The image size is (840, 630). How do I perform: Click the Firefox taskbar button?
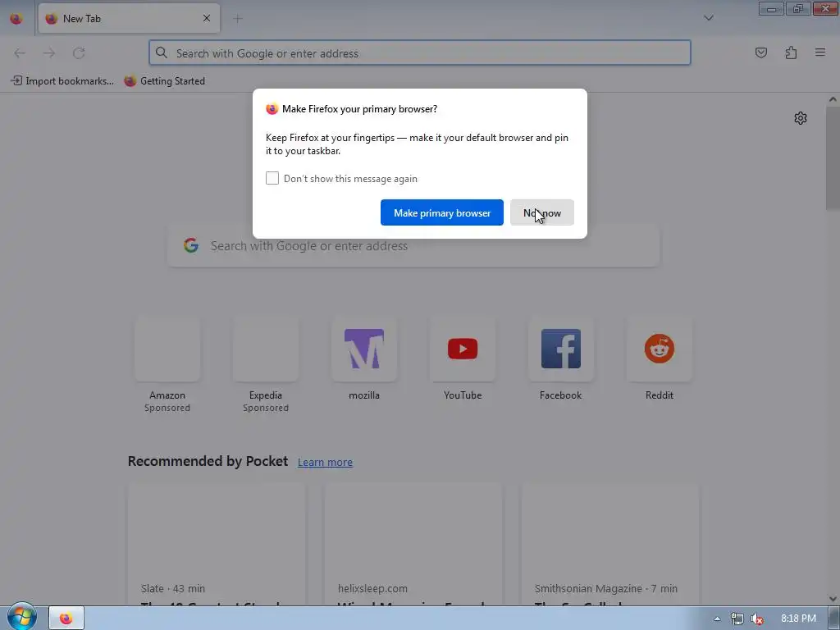coord(66,619)
